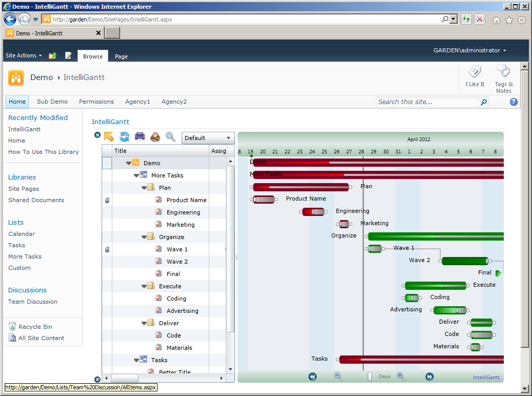Collapse the Demo tree node
532x396 pixels.
[x=129, y=163]
